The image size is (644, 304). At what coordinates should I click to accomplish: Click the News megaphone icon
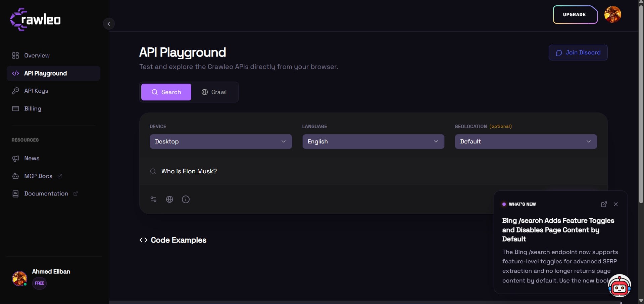[x=15, y=159]
